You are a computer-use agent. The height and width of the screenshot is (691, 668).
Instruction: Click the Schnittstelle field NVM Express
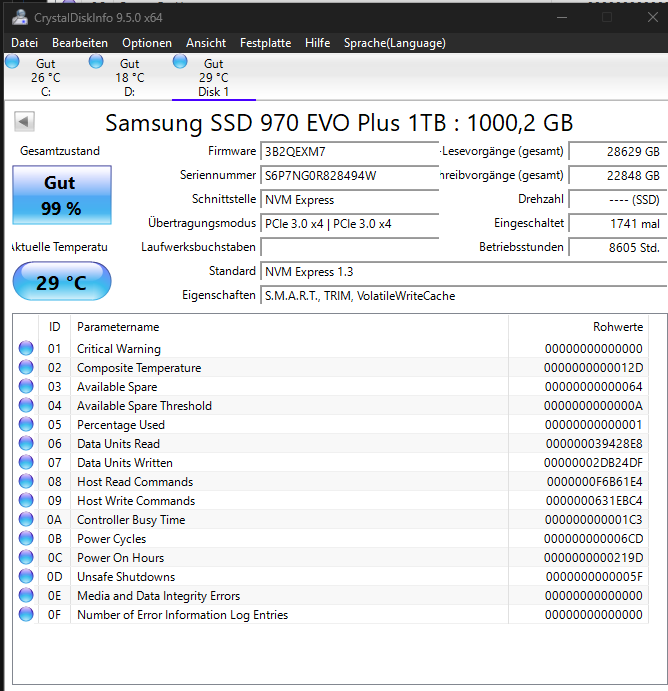point(349,200)
